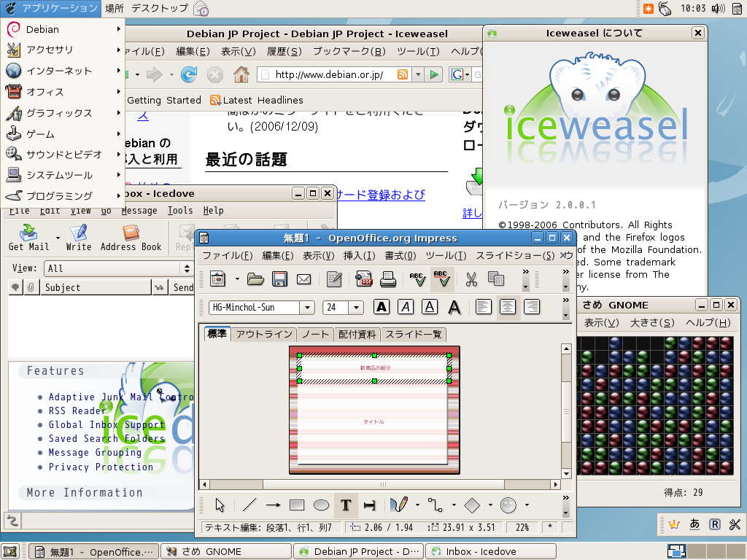This screenshot has width=747, height=560.
Task: Select the Text tool in Impress
Action: coord(347,505)
